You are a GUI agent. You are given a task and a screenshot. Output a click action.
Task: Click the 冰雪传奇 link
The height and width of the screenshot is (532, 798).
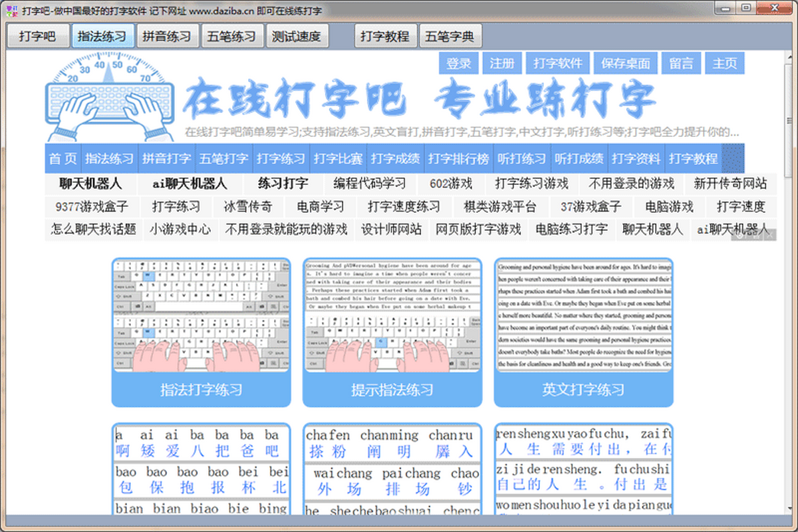coord(248,207)
